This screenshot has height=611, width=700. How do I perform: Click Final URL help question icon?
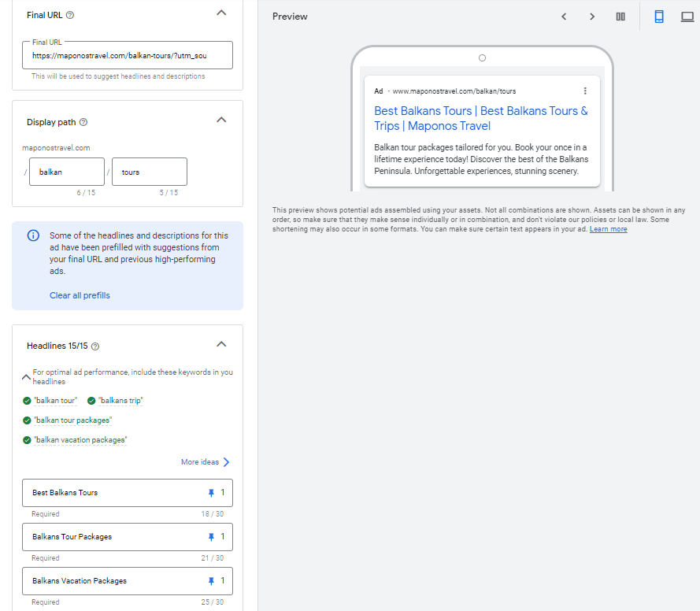[x=70, y=15]
